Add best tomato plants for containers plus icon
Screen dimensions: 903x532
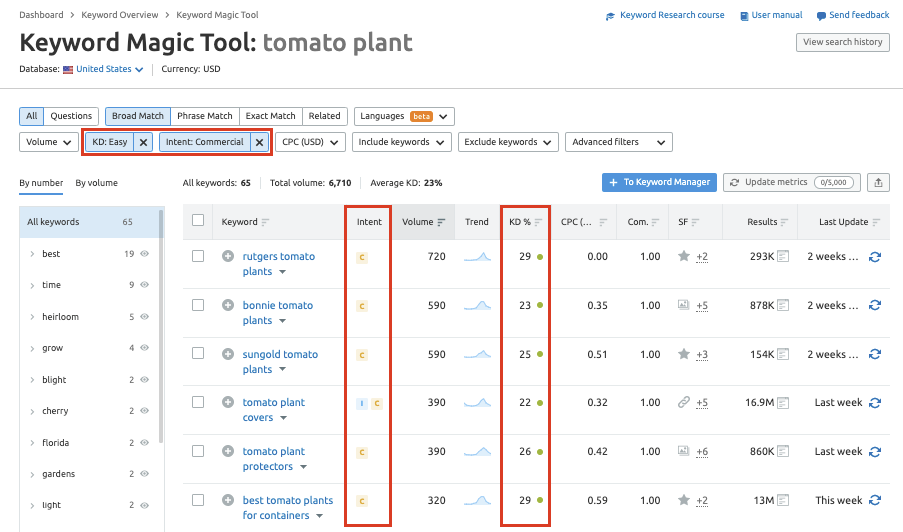click(228, 500)
